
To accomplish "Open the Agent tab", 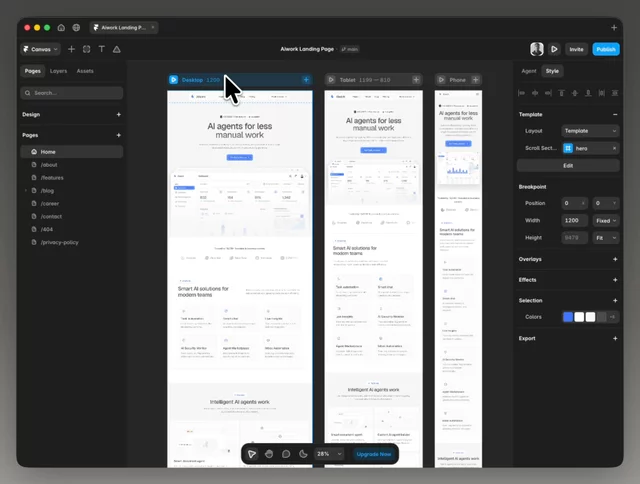I will 529,71.
